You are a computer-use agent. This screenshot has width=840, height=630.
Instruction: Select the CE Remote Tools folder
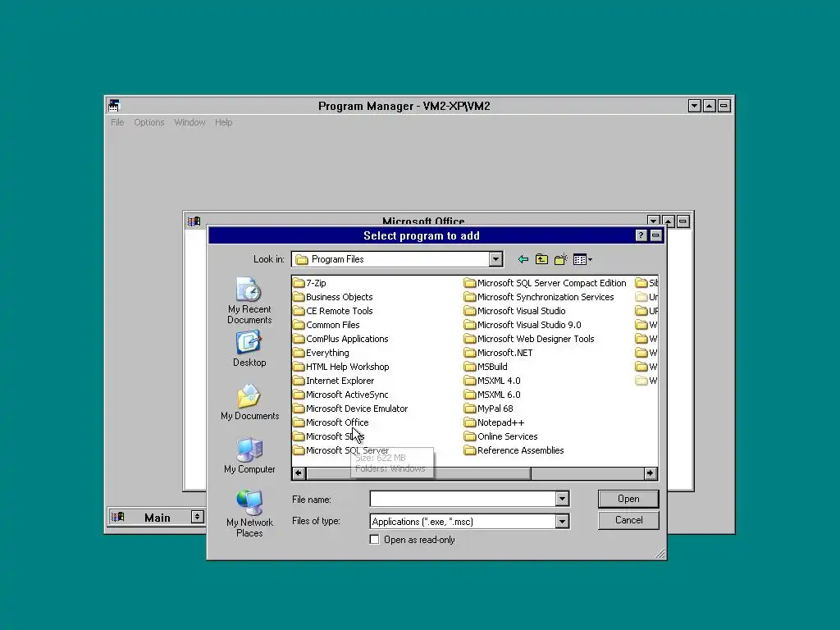(333, 311)
